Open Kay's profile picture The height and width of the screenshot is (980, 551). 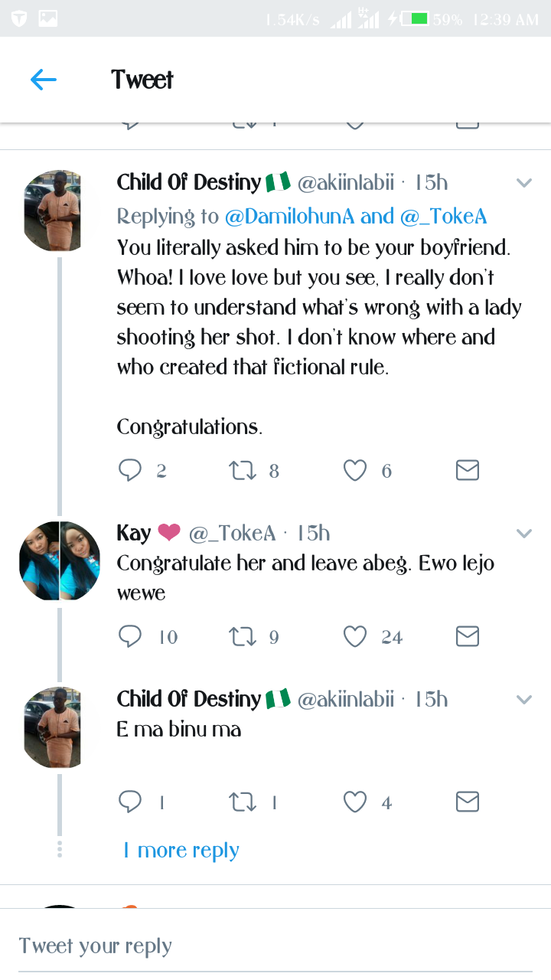click(x=60, y=560)
